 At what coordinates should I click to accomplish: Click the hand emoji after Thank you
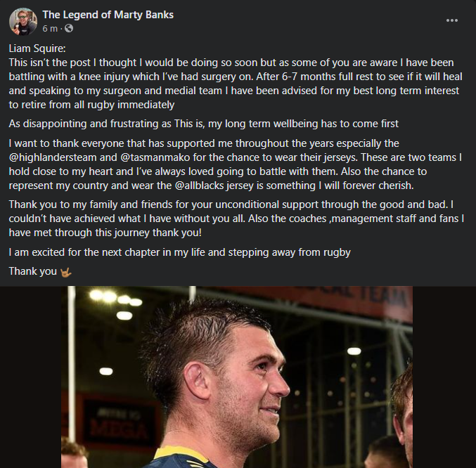click(65, 272)
